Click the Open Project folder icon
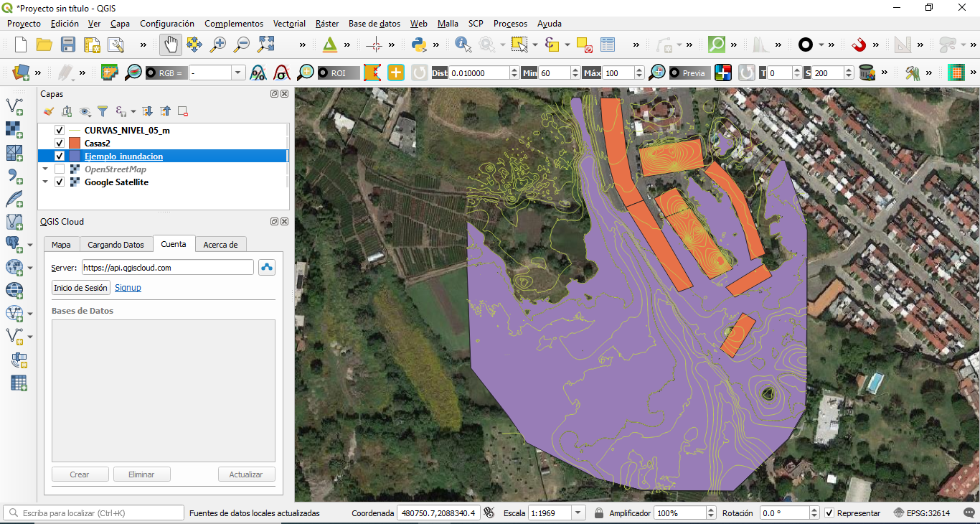The image size is (980, 524). click(x=44, y=45)
